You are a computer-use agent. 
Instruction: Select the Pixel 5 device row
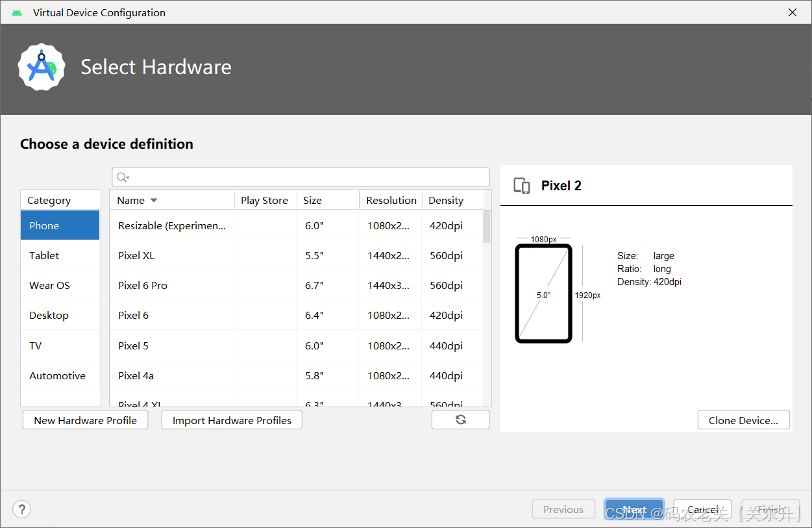(x=297, y=346)
